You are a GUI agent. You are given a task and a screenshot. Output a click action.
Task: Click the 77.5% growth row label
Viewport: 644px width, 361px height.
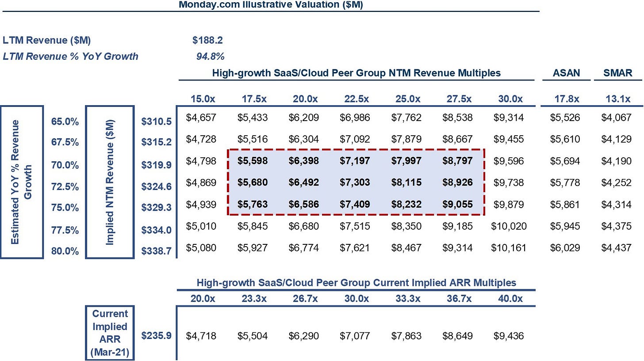pos(65,230)
